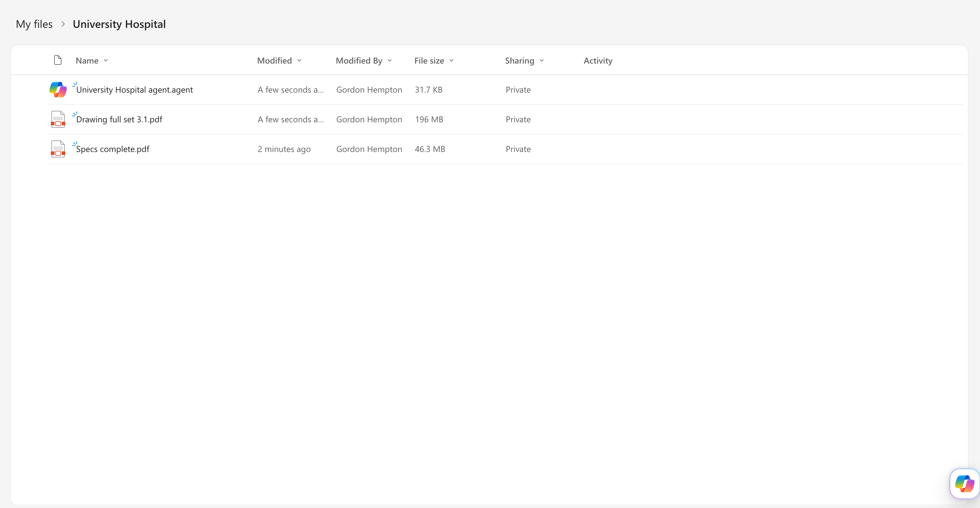The image size is (980, 508).
Task: Open University Hospital agent via its Copilot icon
Action: [x=58, y=89]
